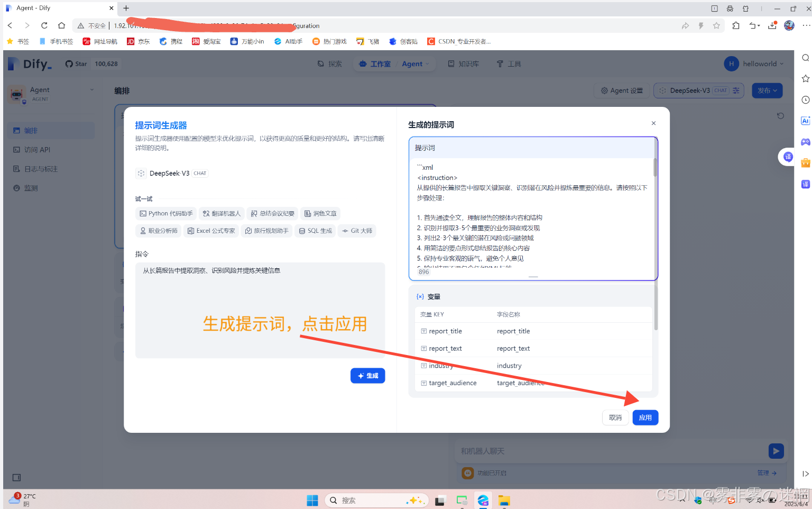Open the AI助手 bookmark
Screen dimensions: 812x509
click(x=288, y=41)
